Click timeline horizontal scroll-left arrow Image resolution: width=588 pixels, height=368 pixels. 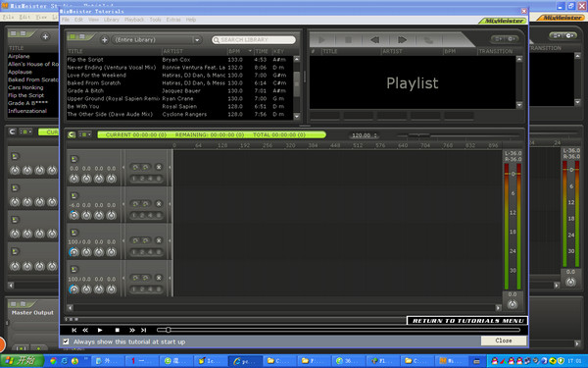[x=71, y=307]
